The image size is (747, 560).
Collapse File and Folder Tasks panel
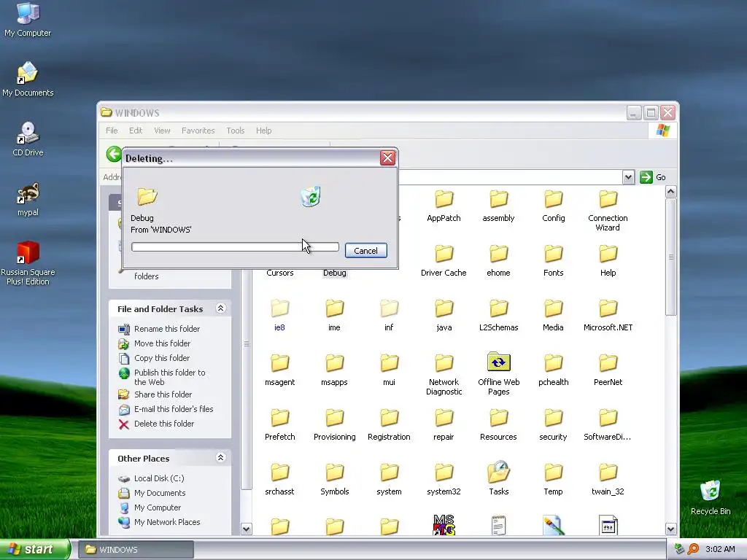[220, 308]
